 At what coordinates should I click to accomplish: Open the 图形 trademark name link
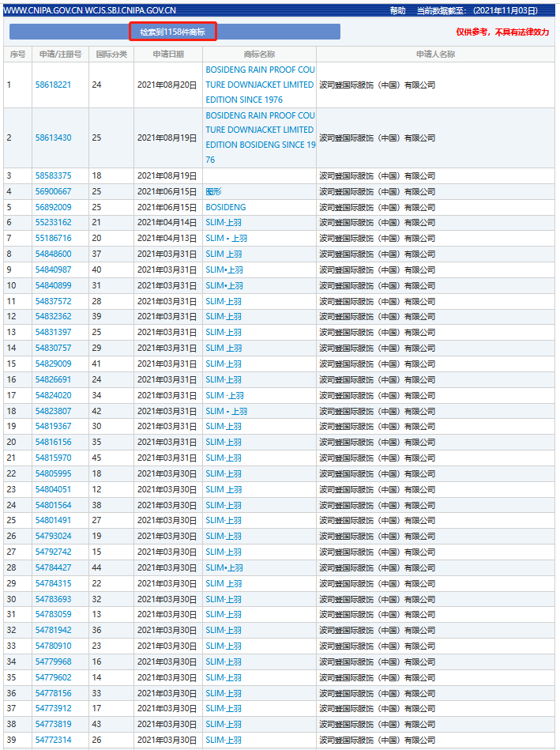coord(213,191)
